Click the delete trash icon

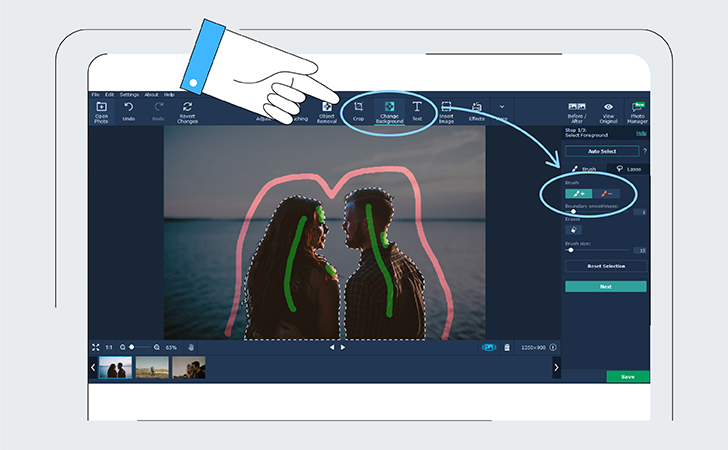[x=507, y=347]
